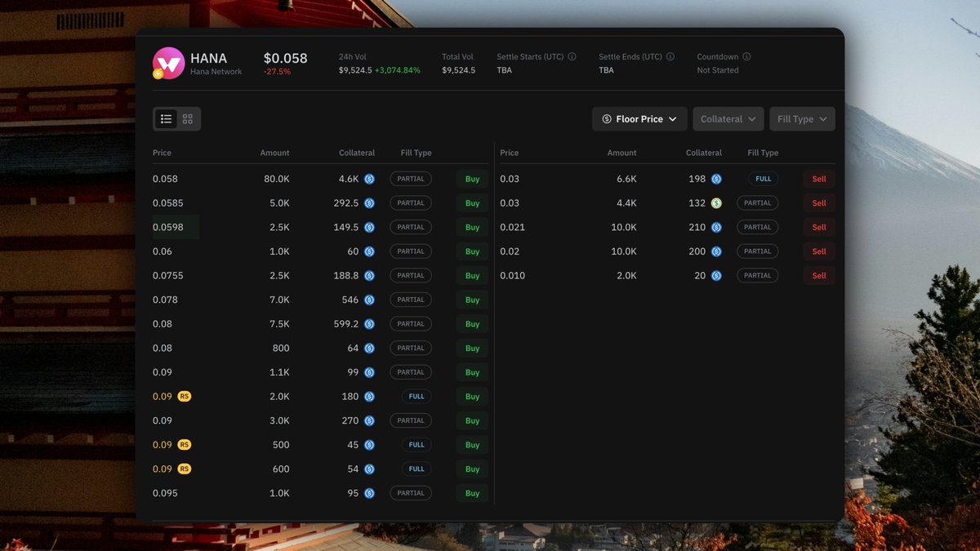Buy the 0.0598 price offer
The image size is (980, 551).
tap(472, 227)
